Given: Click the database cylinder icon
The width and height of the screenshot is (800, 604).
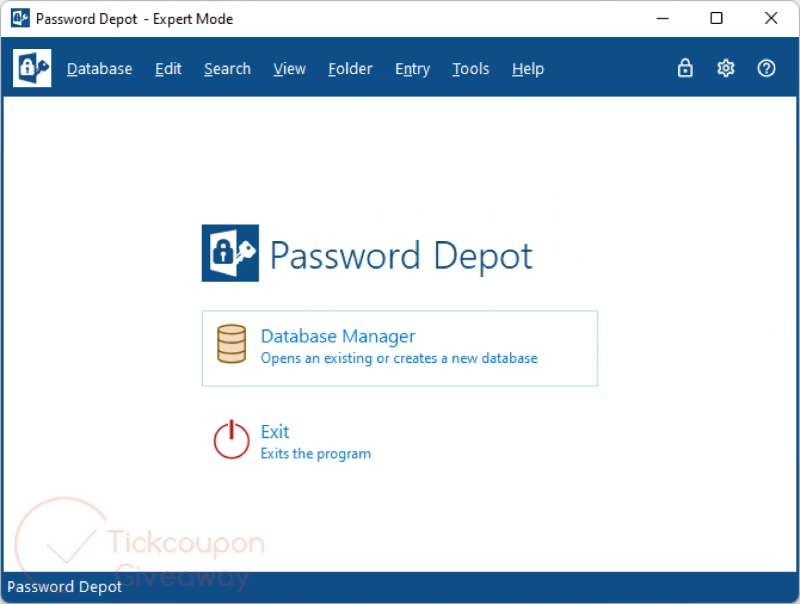Looking at the screenshot, I should (231, 344).
